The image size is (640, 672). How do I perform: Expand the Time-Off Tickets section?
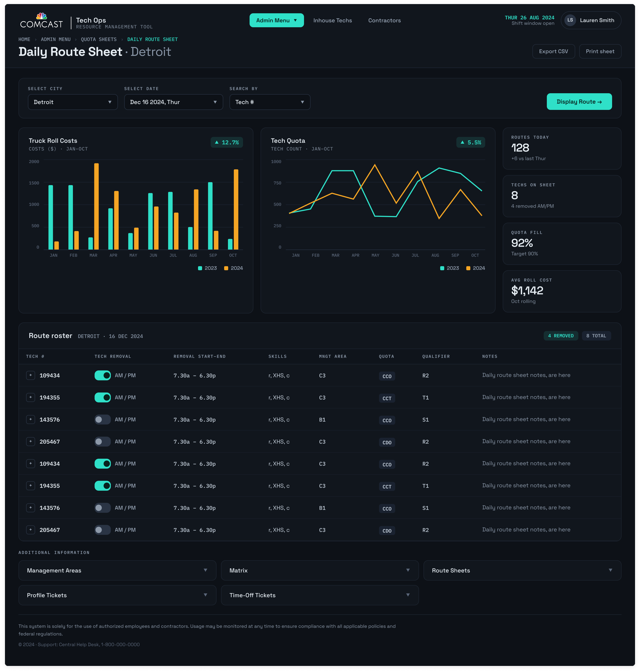[x=320, y=595]
